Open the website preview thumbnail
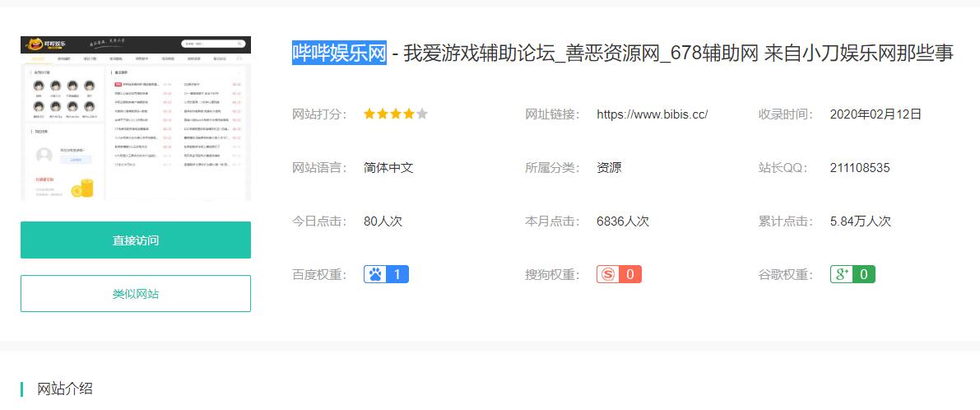 [x=136, y=118]
